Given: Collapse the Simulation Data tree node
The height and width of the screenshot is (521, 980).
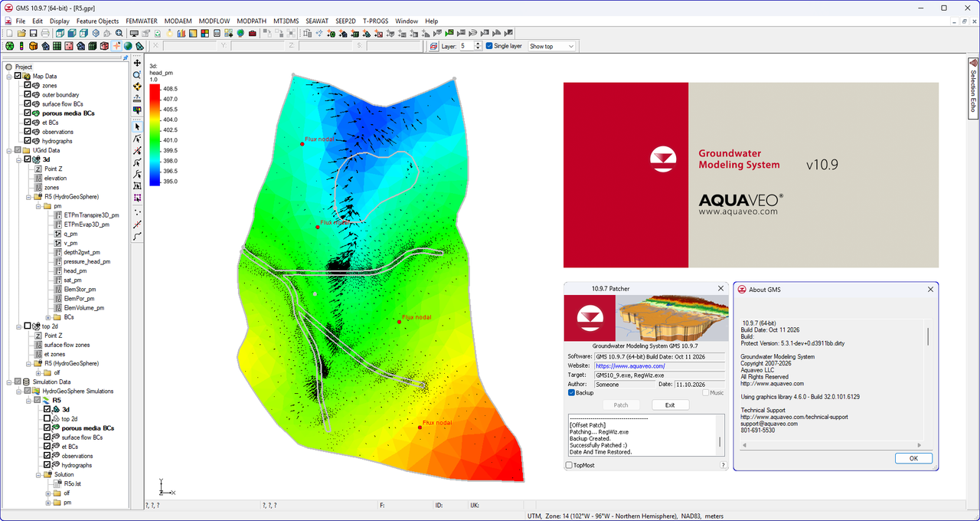Looking at the screenshot, I should (x=9, y=382).
